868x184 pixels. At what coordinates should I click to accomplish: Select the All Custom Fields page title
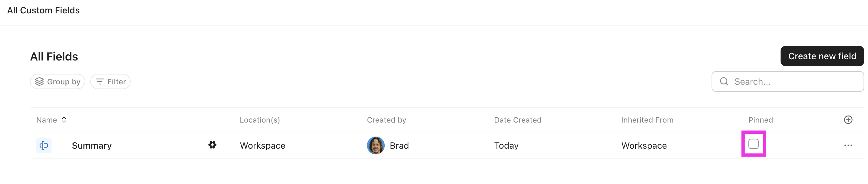[x=44, y=10]
